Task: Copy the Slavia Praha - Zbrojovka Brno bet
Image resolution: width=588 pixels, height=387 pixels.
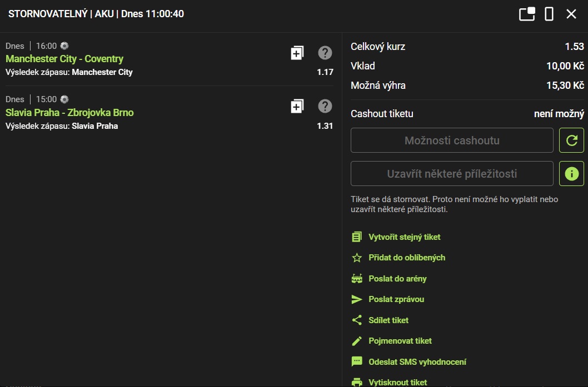Action: 297,107
